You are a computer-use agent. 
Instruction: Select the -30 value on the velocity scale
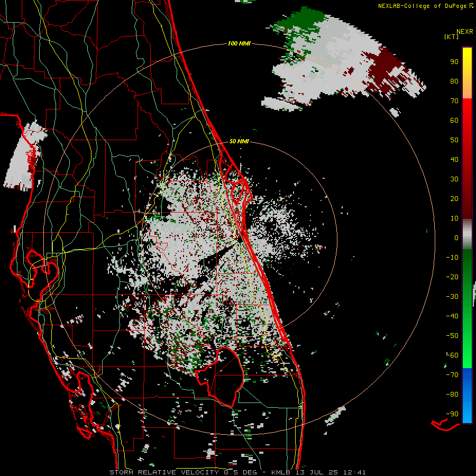coord(452,297)
